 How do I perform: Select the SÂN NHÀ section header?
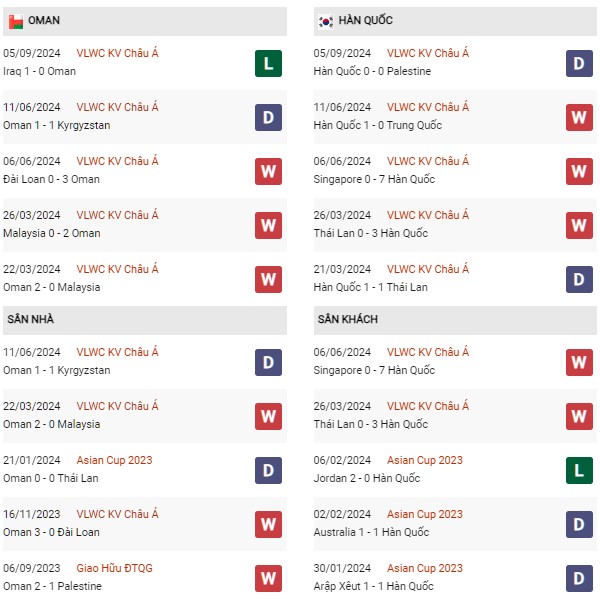pos(30,319)
